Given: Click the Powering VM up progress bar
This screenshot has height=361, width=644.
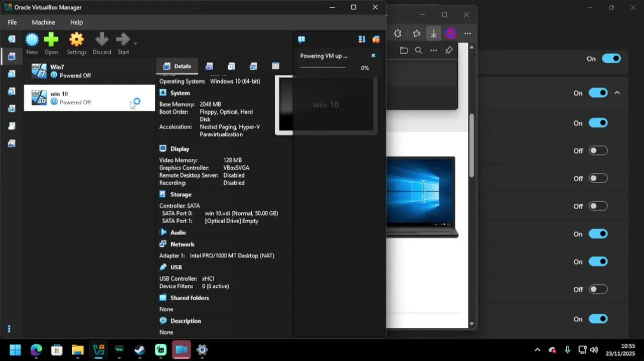Looking at the screenshot, I should point(323,68).
